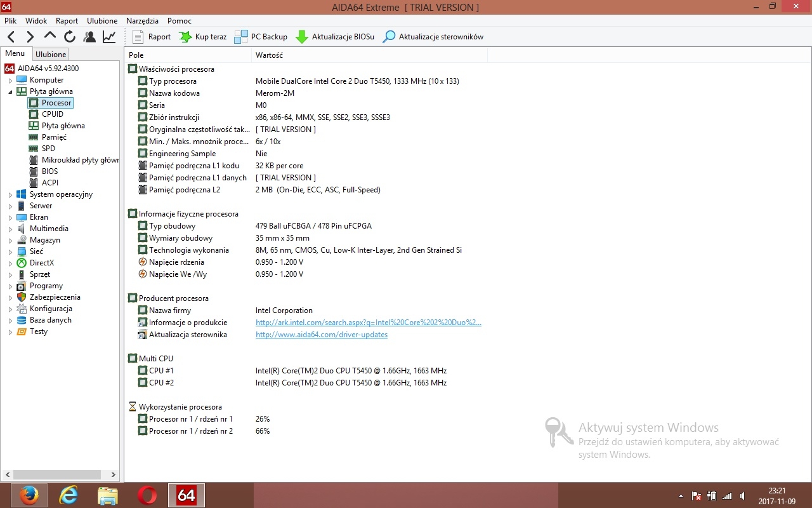Expand the Ekran tree node
Viewport: 812px width, 508px height.
pos(10,218)
